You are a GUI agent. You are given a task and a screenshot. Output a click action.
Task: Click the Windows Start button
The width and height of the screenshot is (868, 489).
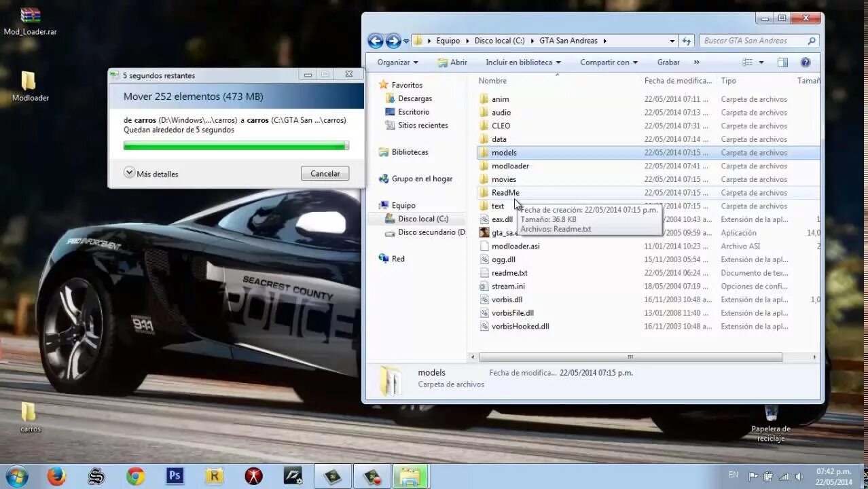[x=16, y=476]
